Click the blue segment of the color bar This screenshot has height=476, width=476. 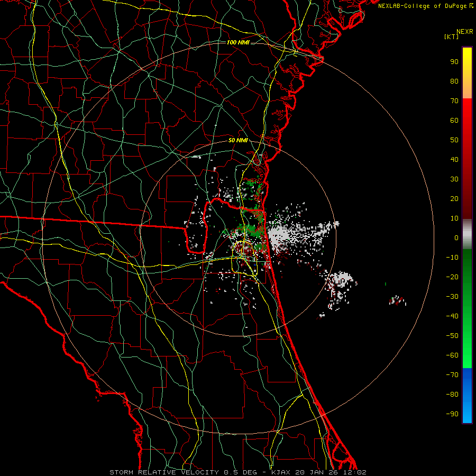[467, 395]
